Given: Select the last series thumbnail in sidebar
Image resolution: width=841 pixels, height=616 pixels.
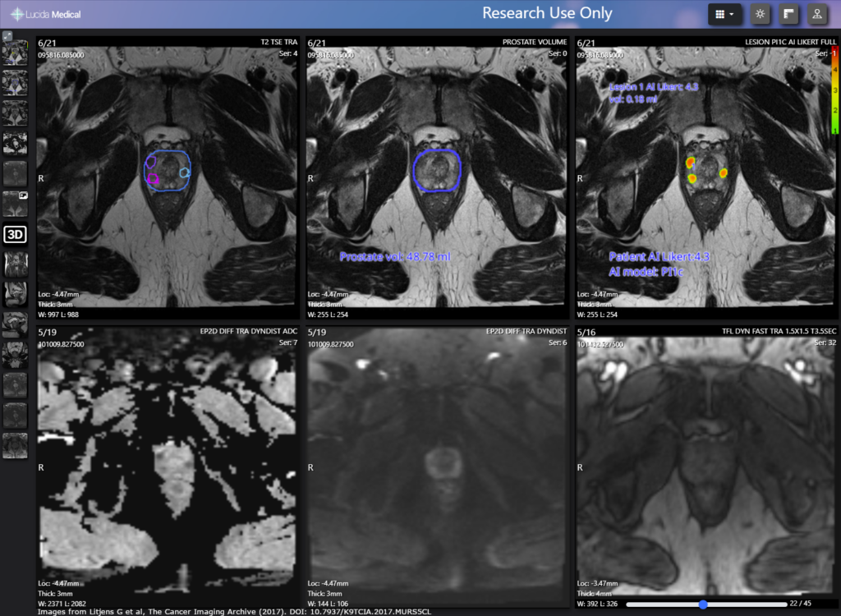Looking at the screenshot, I should 15,445.
